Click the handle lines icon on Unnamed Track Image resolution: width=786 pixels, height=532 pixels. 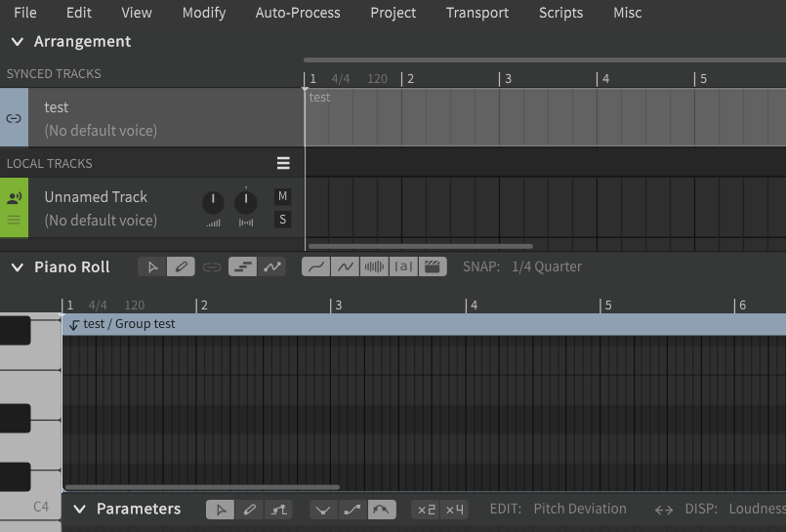14,220
